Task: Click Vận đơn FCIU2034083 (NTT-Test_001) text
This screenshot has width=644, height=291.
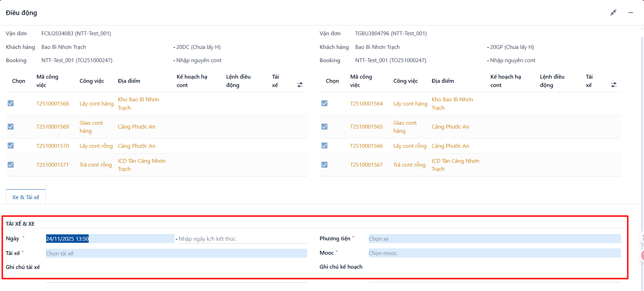Action: coord(76,34)
